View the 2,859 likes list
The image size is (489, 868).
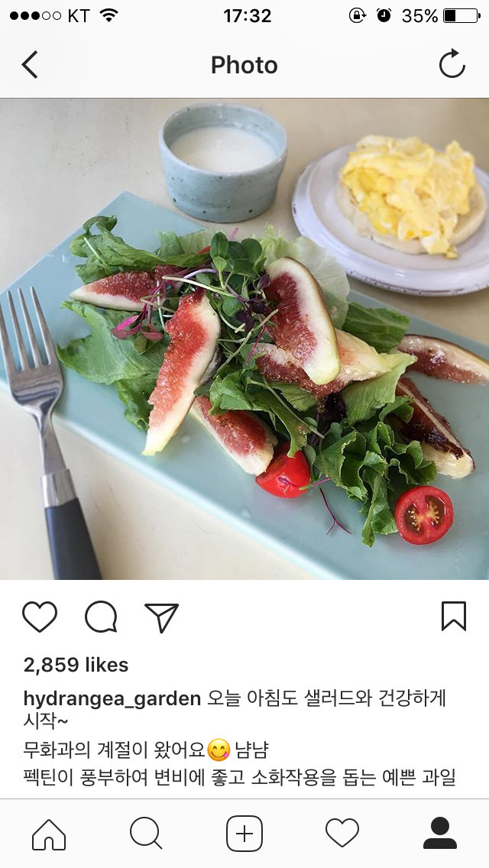click(x=76, y=665)
